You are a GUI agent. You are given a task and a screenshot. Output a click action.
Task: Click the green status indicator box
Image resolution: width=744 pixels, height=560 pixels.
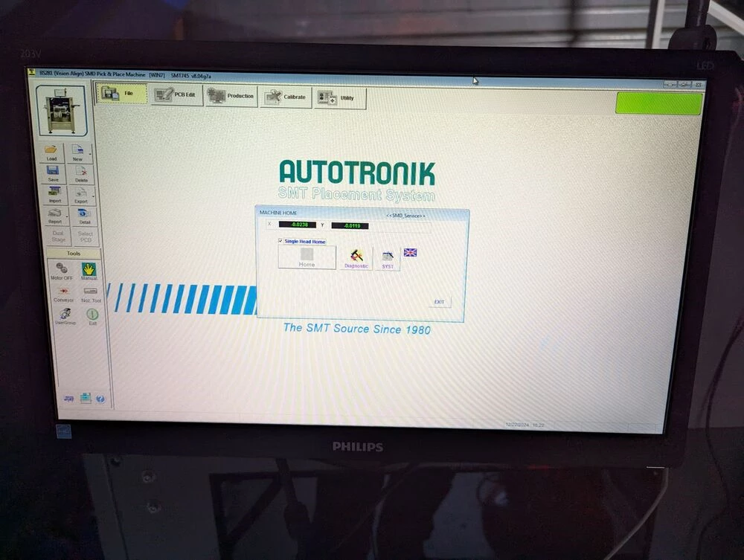658,103
